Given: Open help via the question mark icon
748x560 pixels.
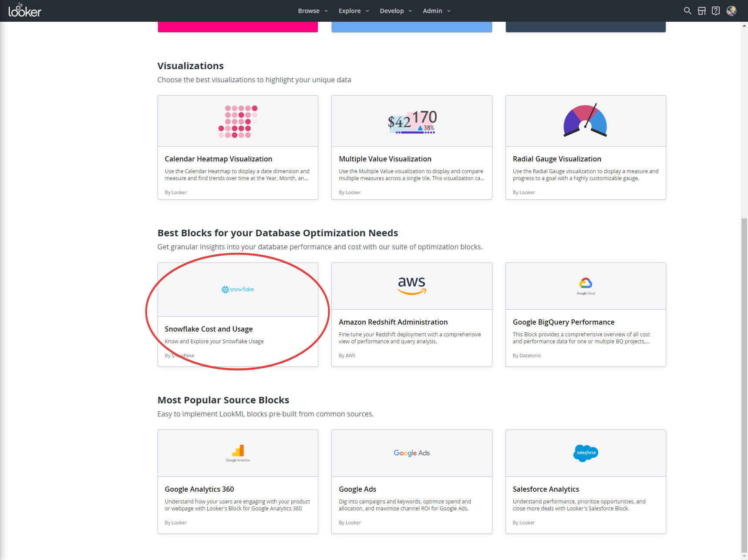Looking at the screenshot, I should coord(716,10).
